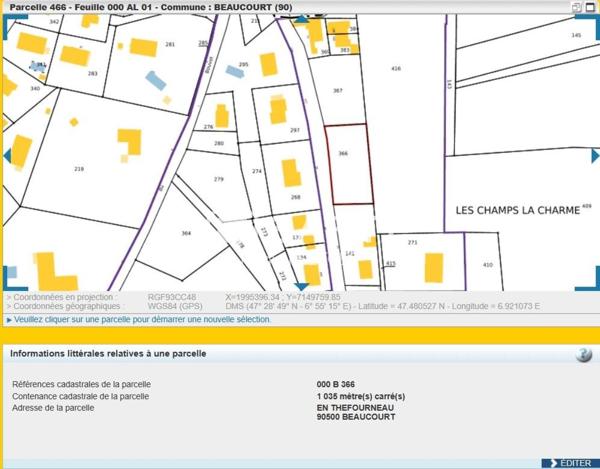The width and height of the screenshot is (600, 469).
Task: Select parcel 297 on the map
Action: [x=294, y=130]
